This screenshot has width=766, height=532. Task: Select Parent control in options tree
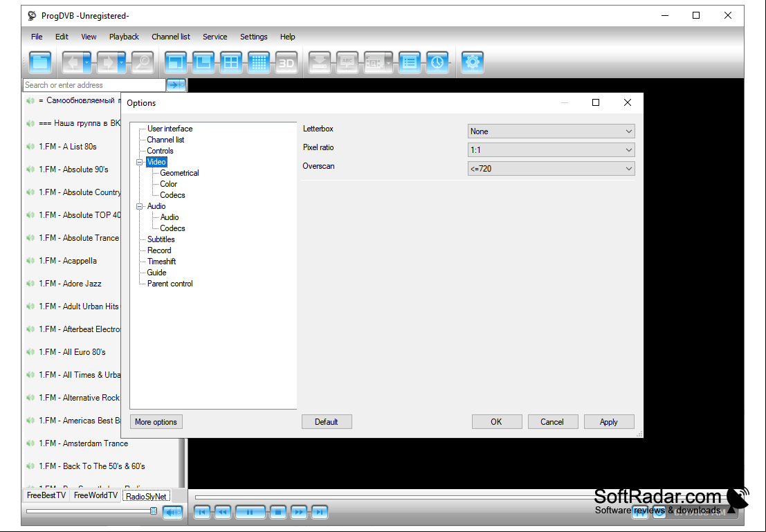[170, 284]
